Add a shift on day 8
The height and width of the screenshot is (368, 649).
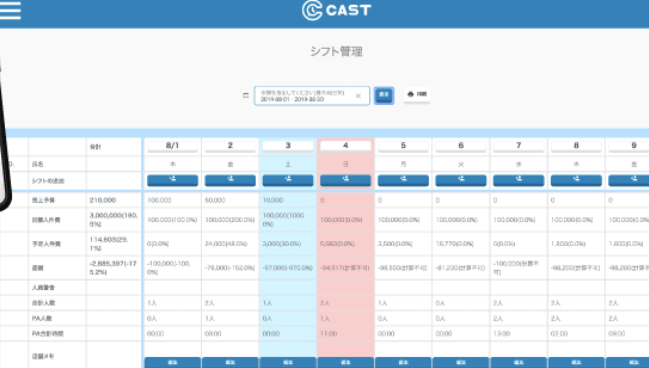coord(576,180)
